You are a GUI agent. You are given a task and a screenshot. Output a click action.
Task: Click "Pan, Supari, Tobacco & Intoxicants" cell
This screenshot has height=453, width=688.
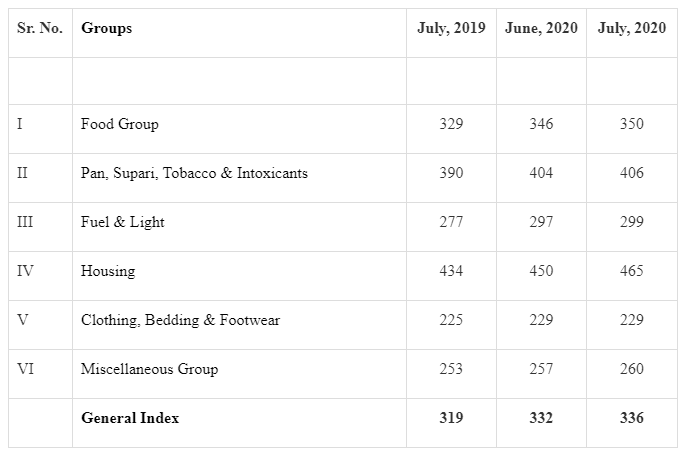point(194,174)
